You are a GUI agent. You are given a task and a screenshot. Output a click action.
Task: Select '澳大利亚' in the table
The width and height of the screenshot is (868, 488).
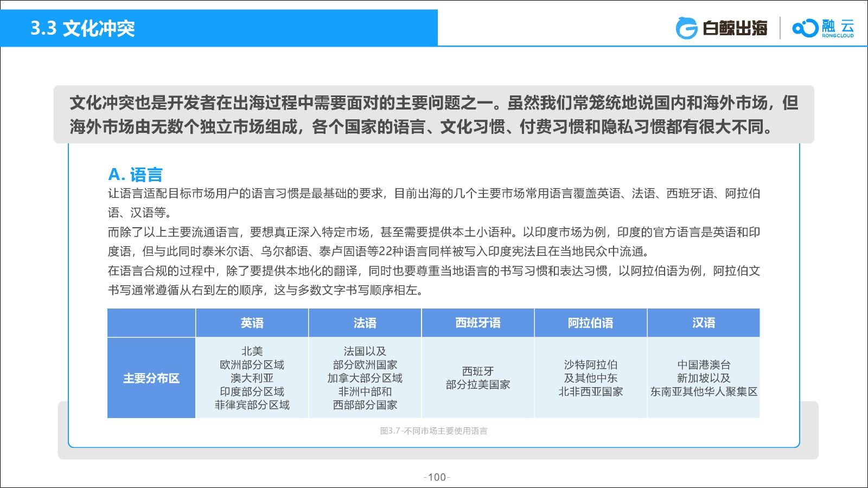tap(252, 378)
